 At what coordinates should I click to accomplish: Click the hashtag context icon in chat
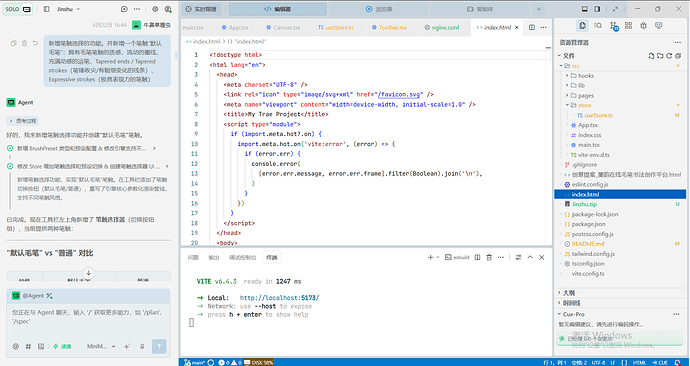pyautogui.click(x=28, y=346)
